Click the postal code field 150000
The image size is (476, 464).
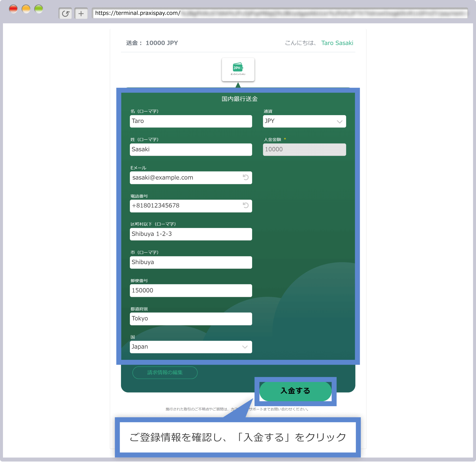coord(191,291)
